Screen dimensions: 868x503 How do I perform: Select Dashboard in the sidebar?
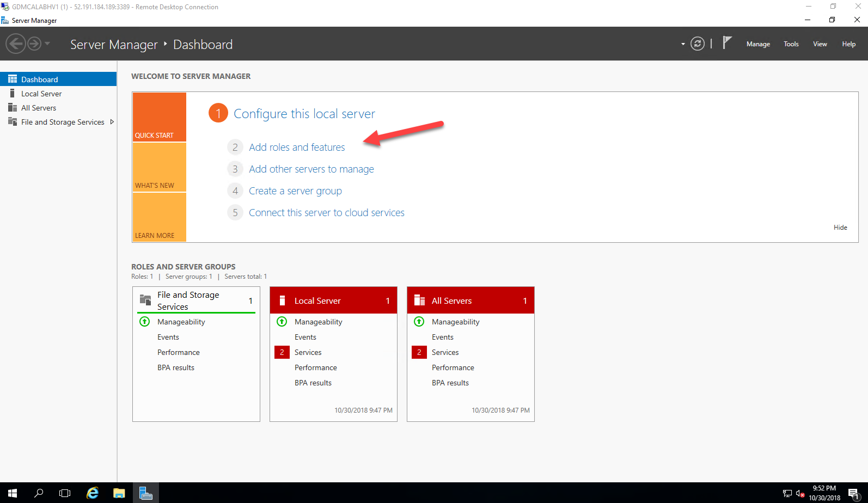pyautogui.click(x=58, y=79)
